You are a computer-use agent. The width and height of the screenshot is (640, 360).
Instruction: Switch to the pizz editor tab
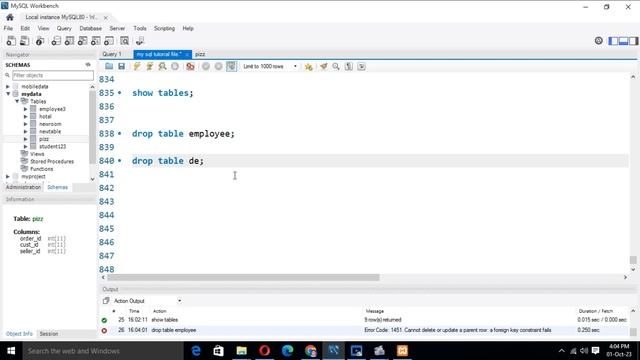[200, 54]
